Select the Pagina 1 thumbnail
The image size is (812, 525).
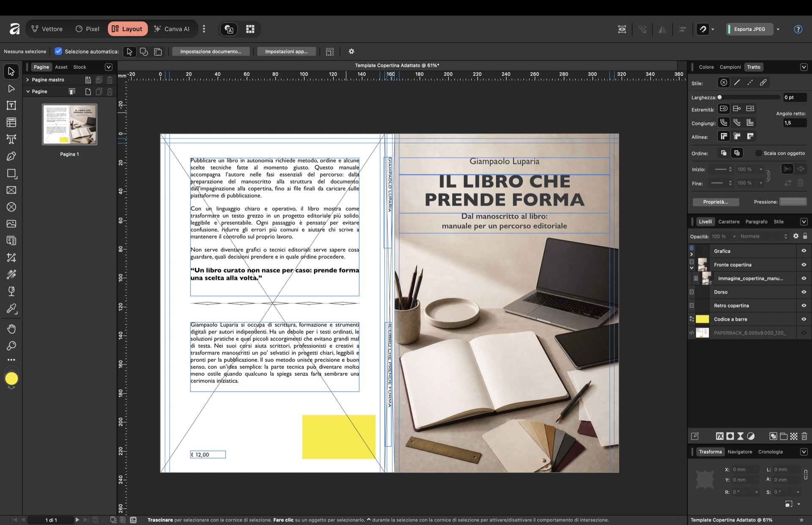(x=69, y=124)
